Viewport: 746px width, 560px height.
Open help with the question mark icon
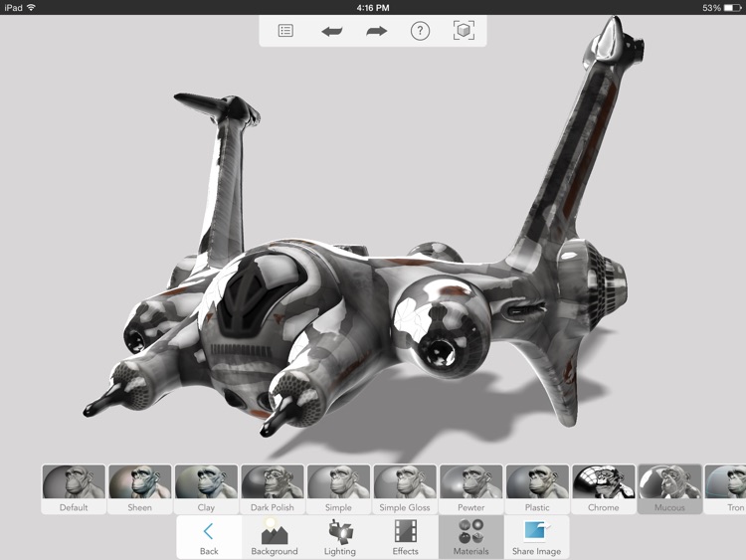420,31
